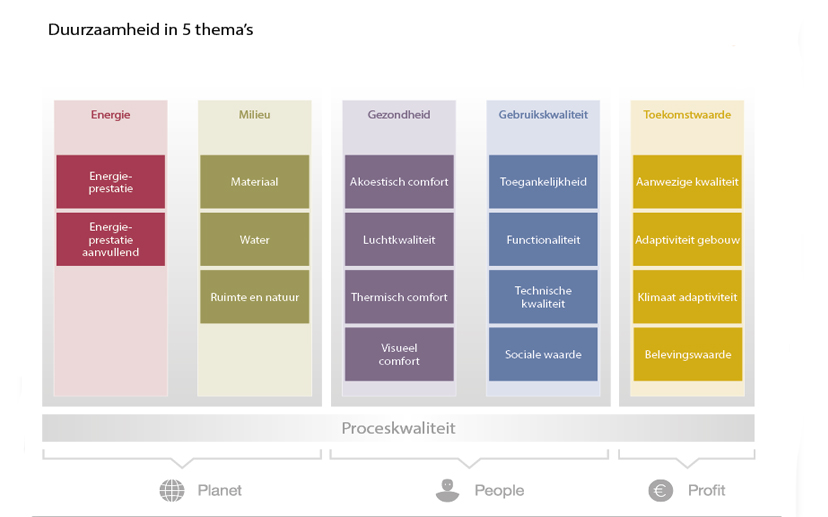
Task: Select the Aanwezige kwaliteit block
Action: [687, 182]
